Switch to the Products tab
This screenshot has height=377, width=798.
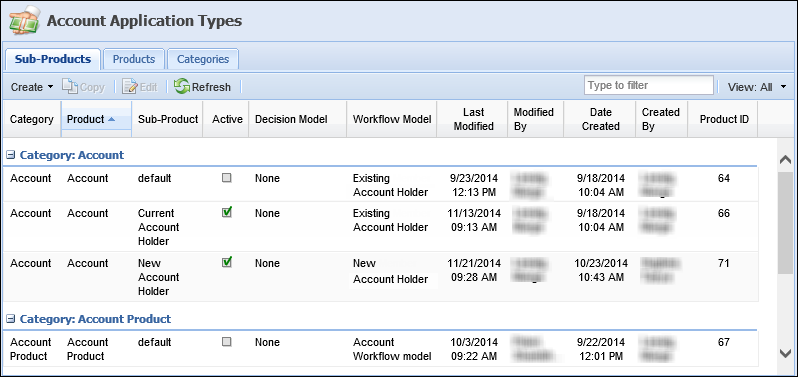pos(134,59)
